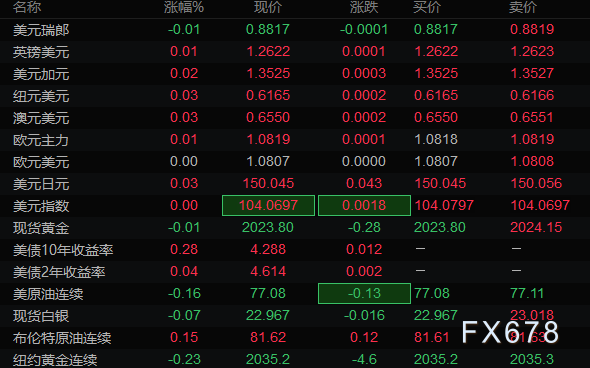Click the FX678 watermark logo

click(510, 332)
